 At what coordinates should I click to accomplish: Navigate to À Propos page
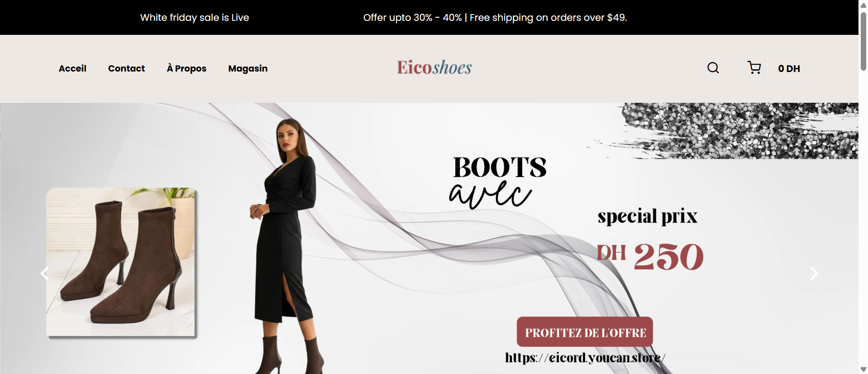[x=186, y=68]
